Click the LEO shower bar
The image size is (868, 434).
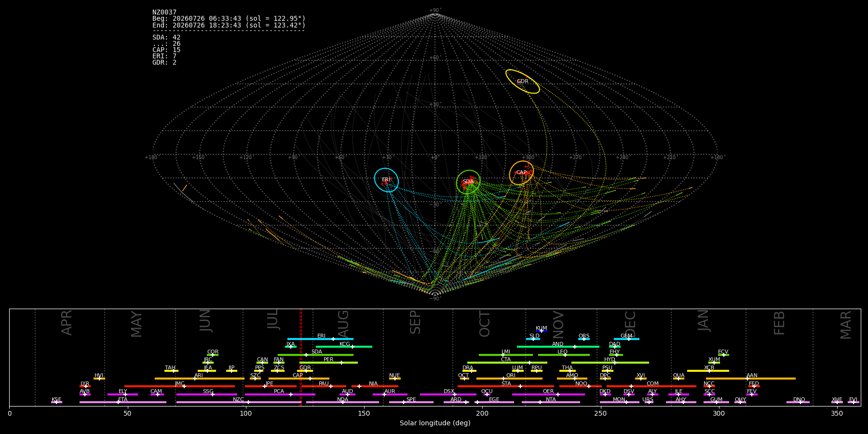pos(564,355)
